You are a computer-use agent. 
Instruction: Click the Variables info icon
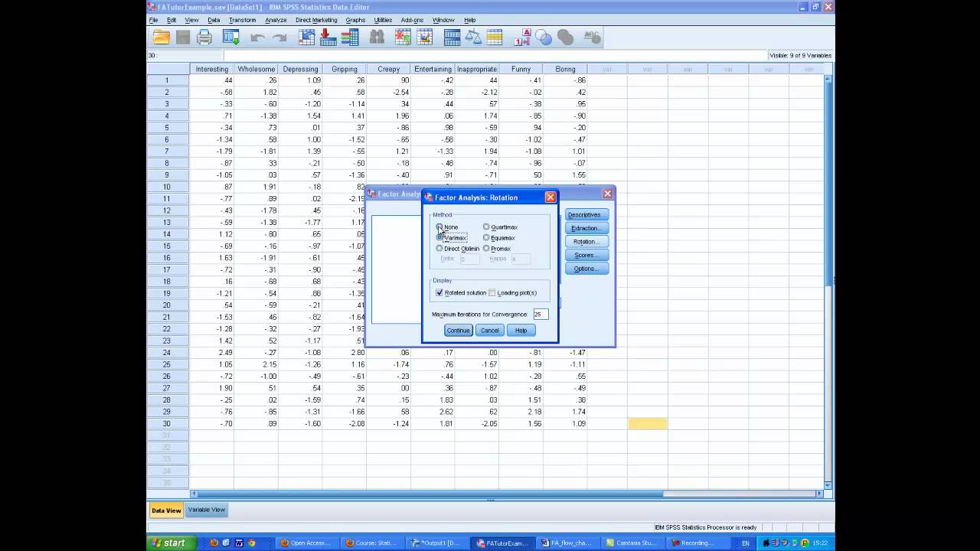point(350,37)
